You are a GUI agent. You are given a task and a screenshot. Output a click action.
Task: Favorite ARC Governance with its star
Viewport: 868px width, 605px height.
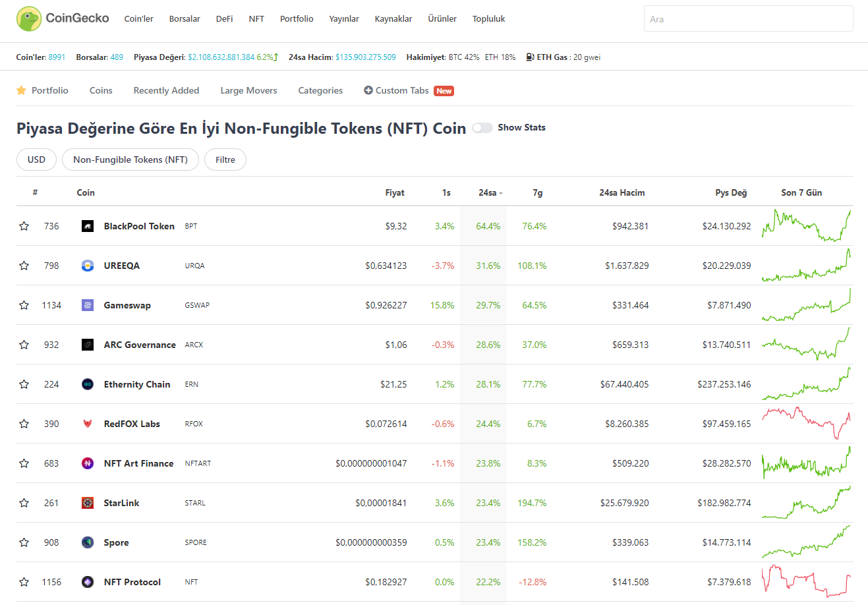24,345
